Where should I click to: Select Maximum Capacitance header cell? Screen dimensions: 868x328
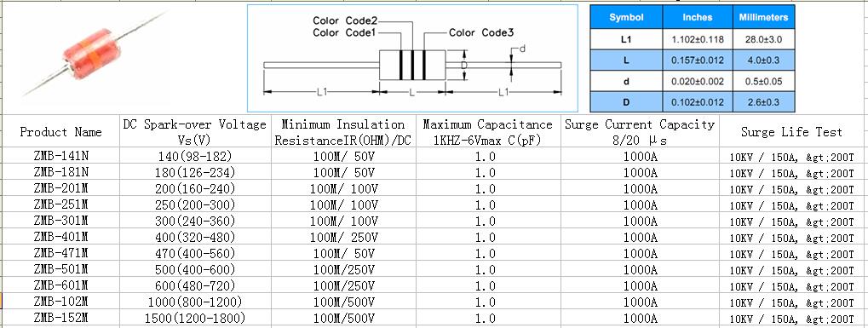click(488, 132)
